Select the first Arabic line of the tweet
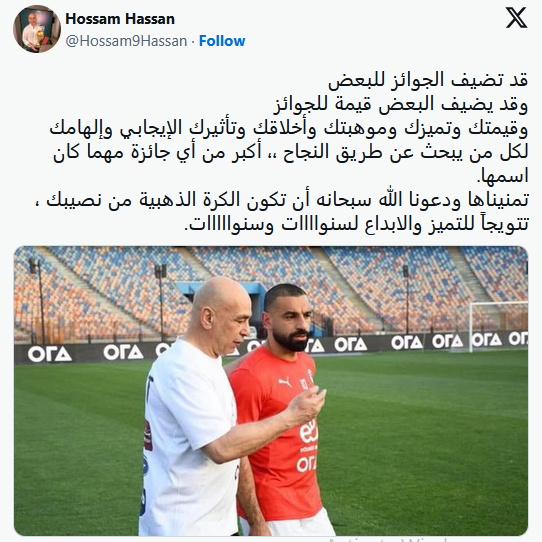 428,80
